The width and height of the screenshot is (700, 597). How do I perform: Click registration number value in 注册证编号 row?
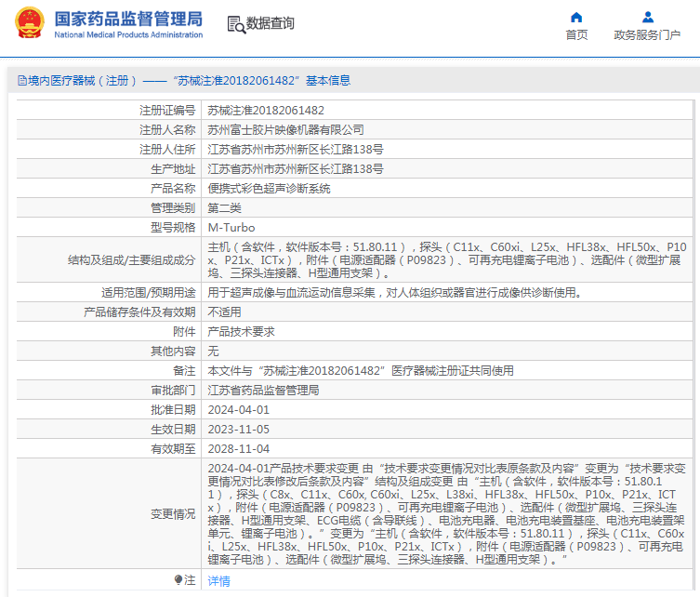(x=265, y=110)
